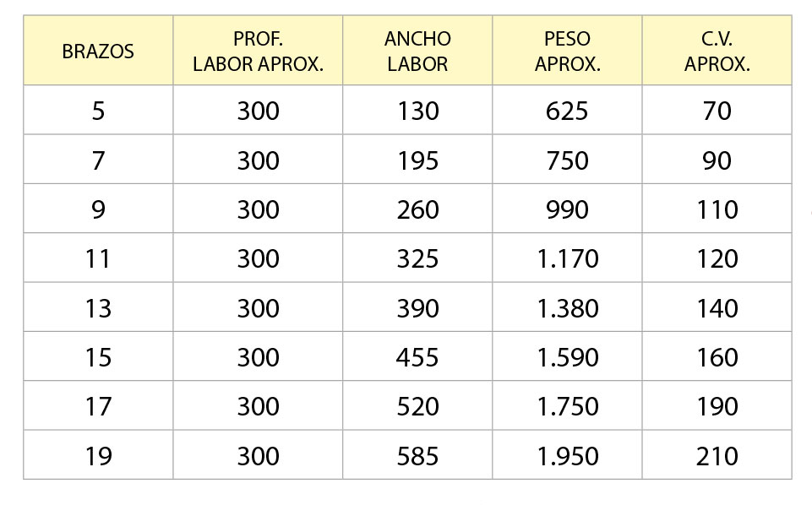
Task: Click the ANCHO LABOR header cell
Action: (x=417, y=52)
